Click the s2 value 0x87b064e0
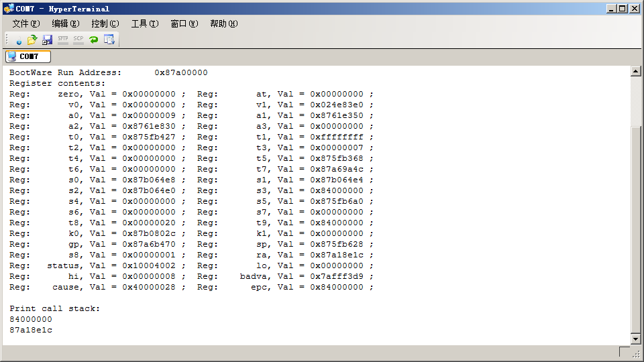This screenshot has height=362, width=644. tap(149, 190)
